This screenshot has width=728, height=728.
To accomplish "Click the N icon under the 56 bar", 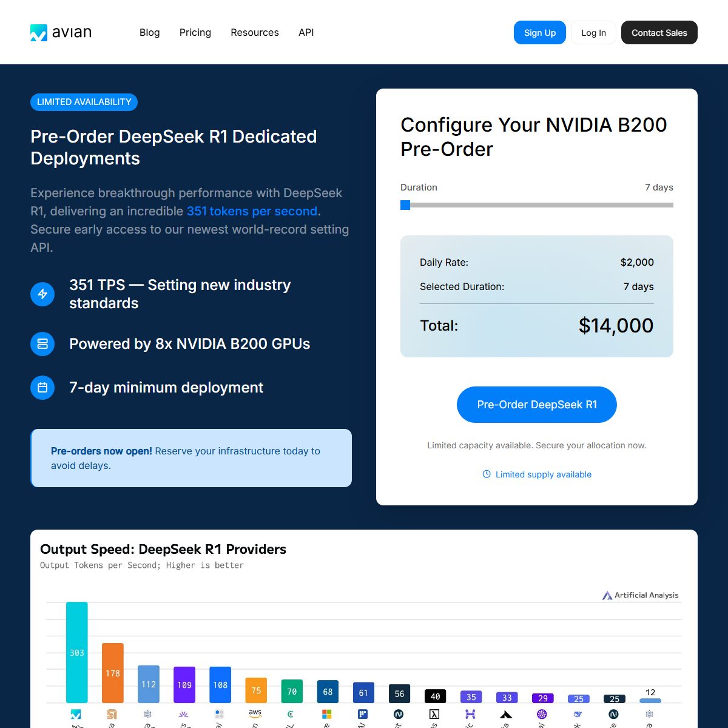I will point(399,714).
